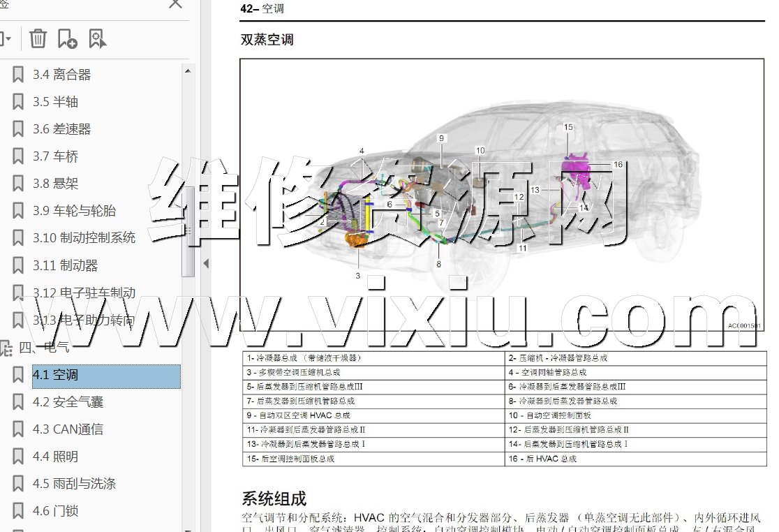Click bookmark icon beside 3.7 车桥
The width and height of the screenshot is (779, 532).
click(19, 156)
